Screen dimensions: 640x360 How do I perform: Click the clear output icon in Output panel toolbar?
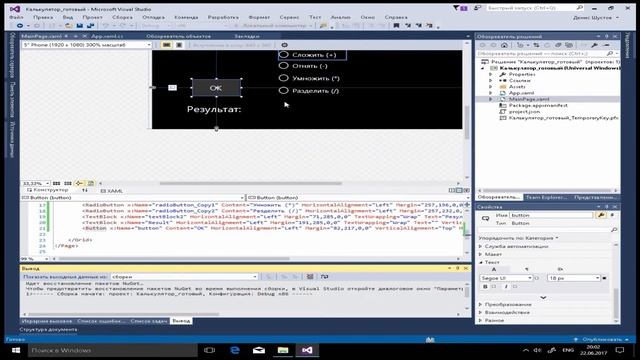click(x=310, y=277)
